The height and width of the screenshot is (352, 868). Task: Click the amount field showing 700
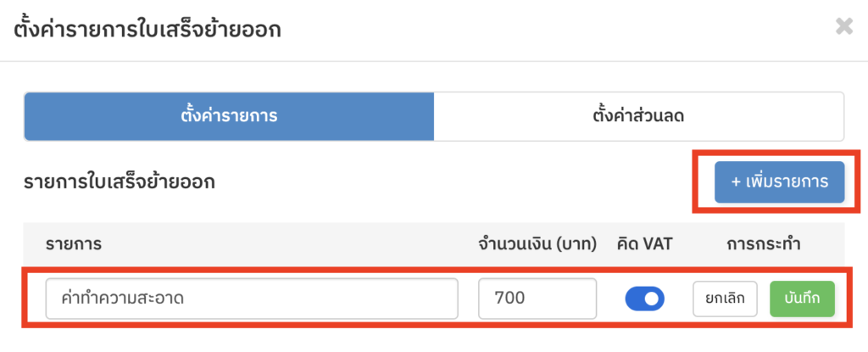point(537,299)
